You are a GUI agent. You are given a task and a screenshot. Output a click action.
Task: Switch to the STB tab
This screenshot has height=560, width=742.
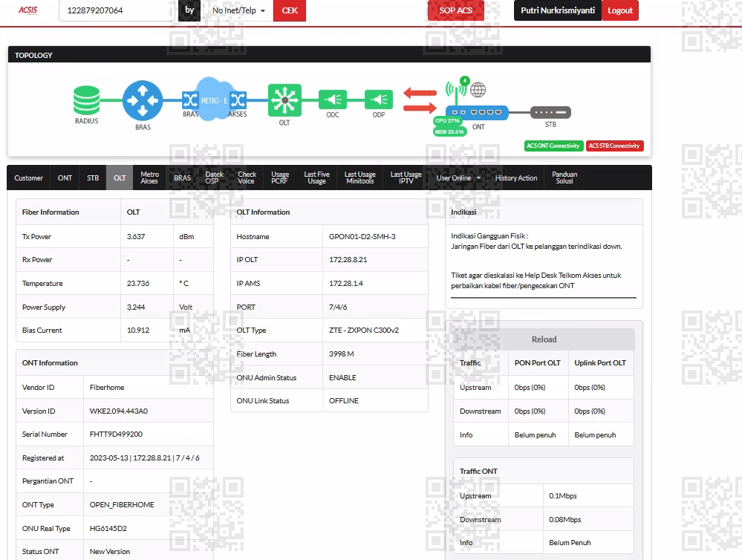click(93, 178)
